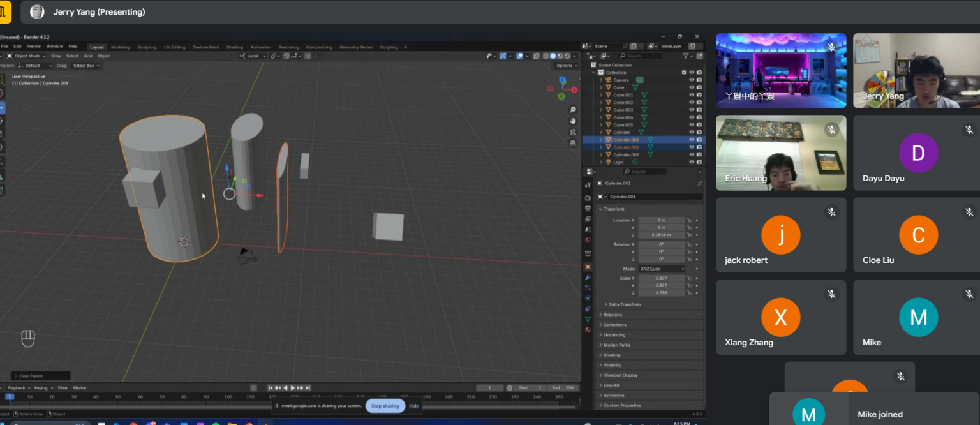Screen dimensions: 980x425
Task: Open the Local transform orientation dropdown
Action: [x=253, y=56]
